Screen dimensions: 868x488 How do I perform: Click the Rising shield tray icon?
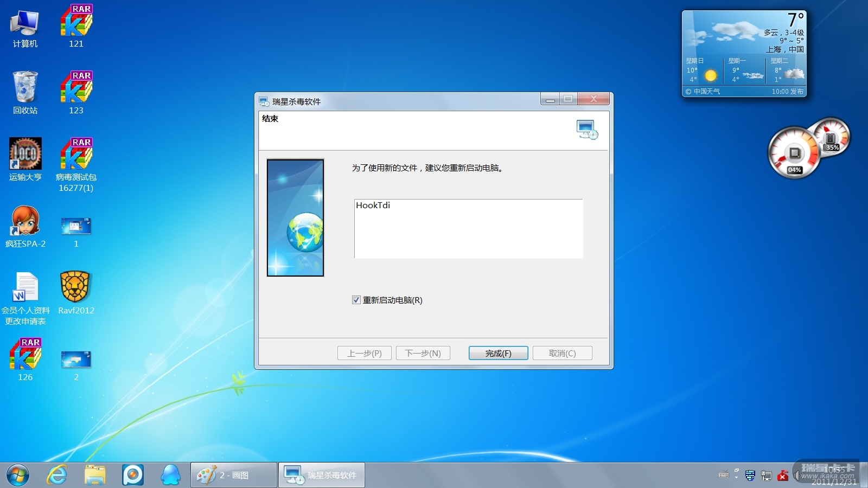[x=750, y=476]
